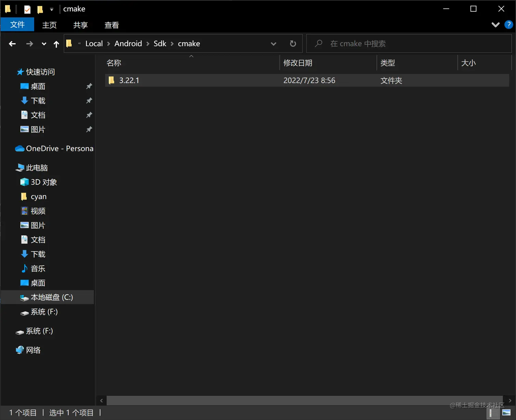Open pinned 文档 under 快速访问
The height and width of the screenshot is (420, 516).
pyautogui.click(x=38, y=115)
